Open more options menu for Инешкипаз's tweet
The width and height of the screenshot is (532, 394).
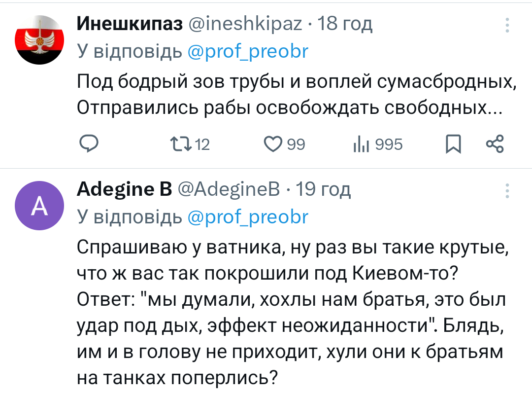(508, 24)
